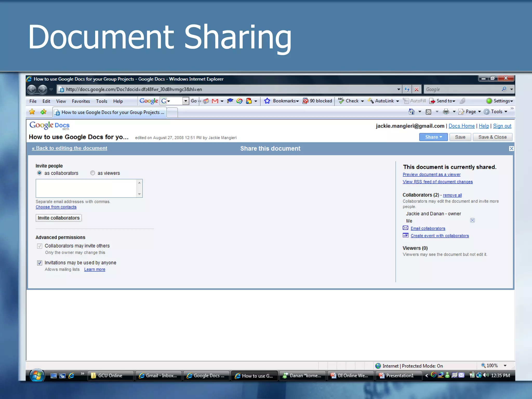Open the recent pages dropdown arrow

tap(51, 89)
